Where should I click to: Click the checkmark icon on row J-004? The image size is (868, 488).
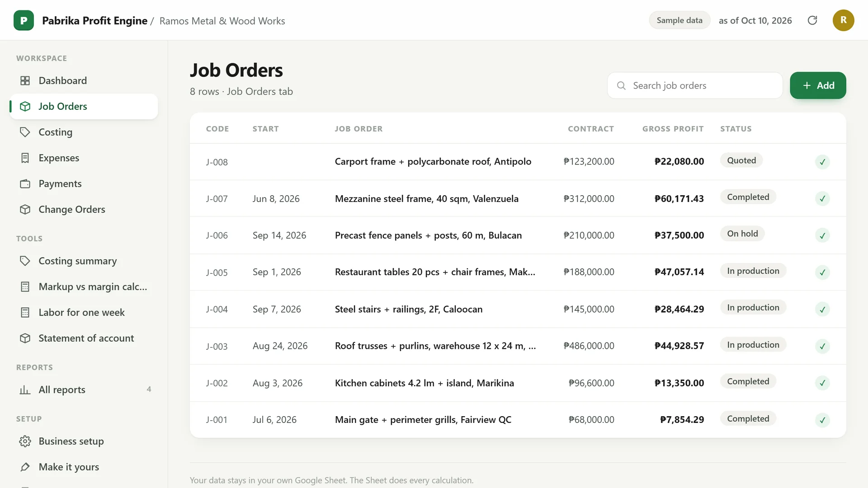click(822, 310)
